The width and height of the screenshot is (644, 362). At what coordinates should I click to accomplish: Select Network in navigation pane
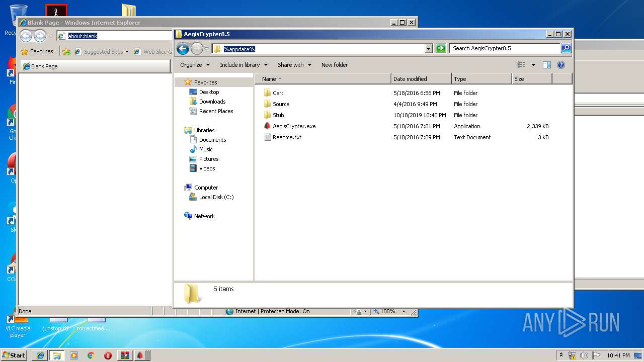(x=204, y=216)
